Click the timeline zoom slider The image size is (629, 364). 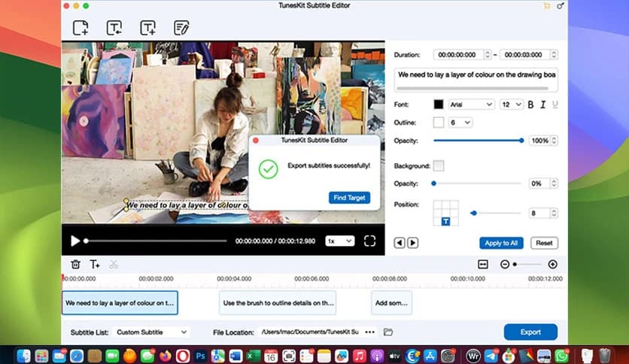[528, 264]
